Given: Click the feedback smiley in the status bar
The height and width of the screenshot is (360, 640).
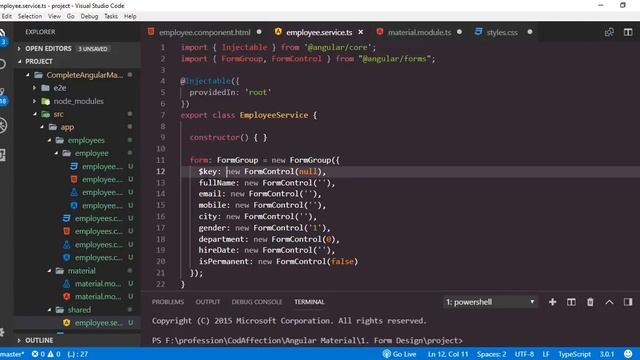Looking at the screenshot, I should tap(628, 354).
